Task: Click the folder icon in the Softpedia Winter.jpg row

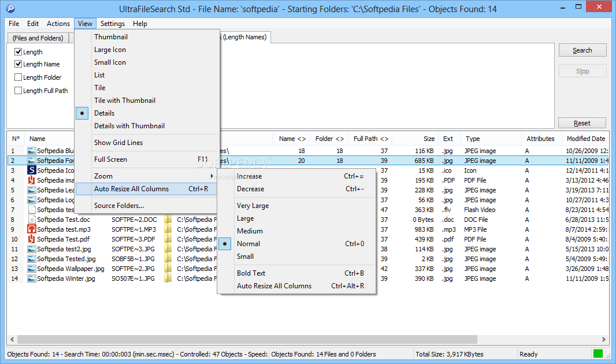Action: point(168,278)
